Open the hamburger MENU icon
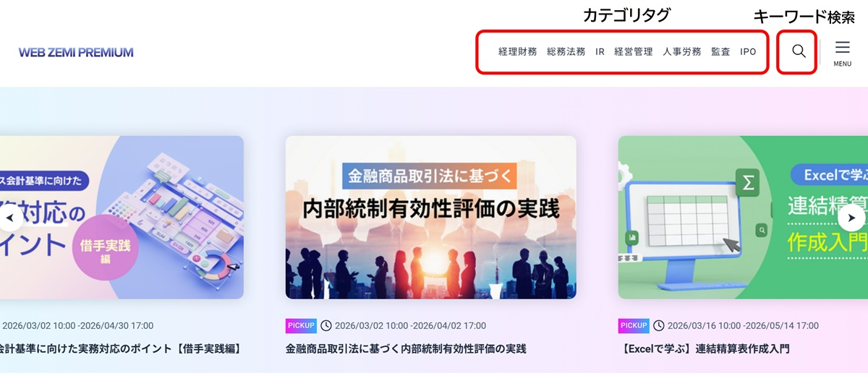Screen dimensions: 868x373 point(842,53)
